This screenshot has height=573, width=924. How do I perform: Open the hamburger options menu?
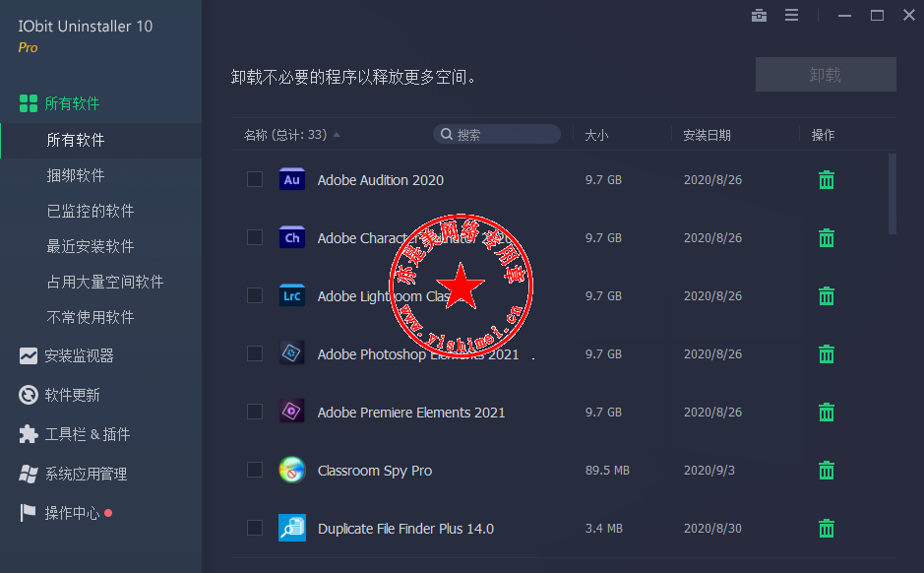pyautogui.click(x=791, y=16)
